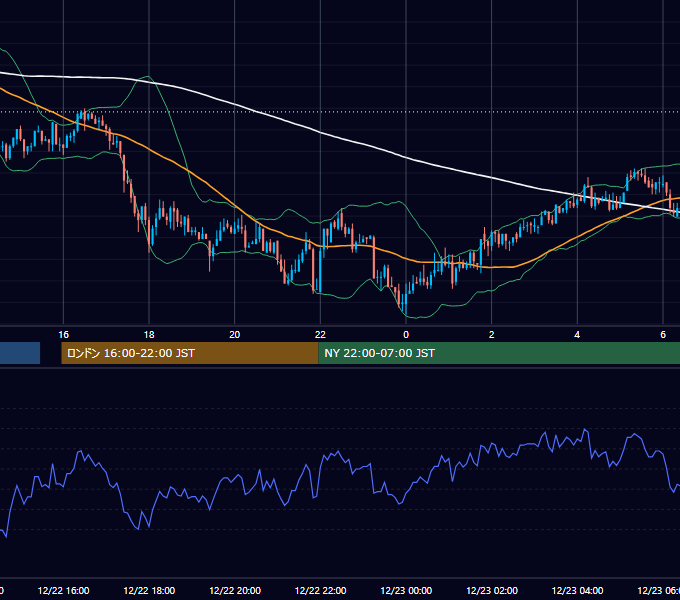Click the price-chart hour label 18
Screen dimensions: 680x600
pyautogui.click(x=149, y=334)
